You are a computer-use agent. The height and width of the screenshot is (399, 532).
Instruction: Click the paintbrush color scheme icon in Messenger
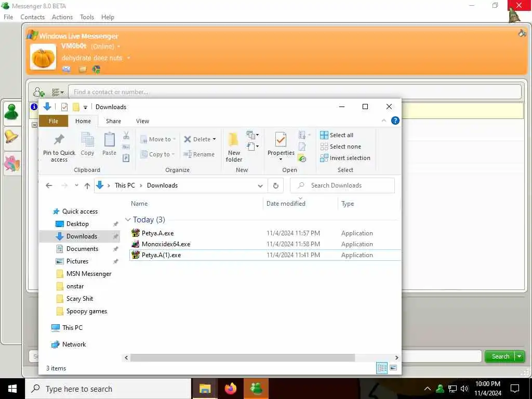(523, 33)
